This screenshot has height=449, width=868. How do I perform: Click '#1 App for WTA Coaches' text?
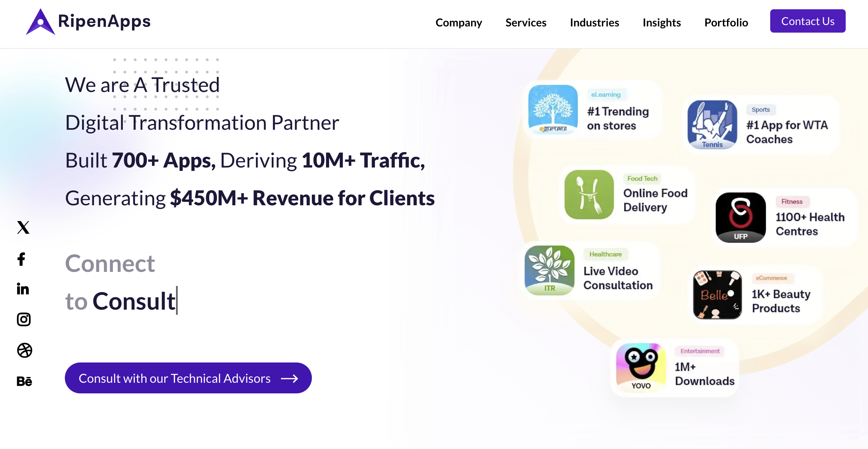pos(787,132)
